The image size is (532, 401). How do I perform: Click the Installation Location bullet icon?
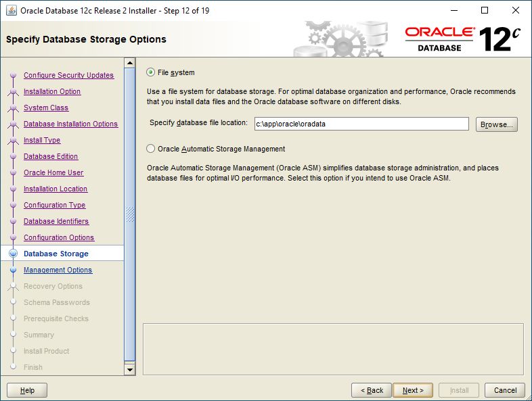coord(14,189)
